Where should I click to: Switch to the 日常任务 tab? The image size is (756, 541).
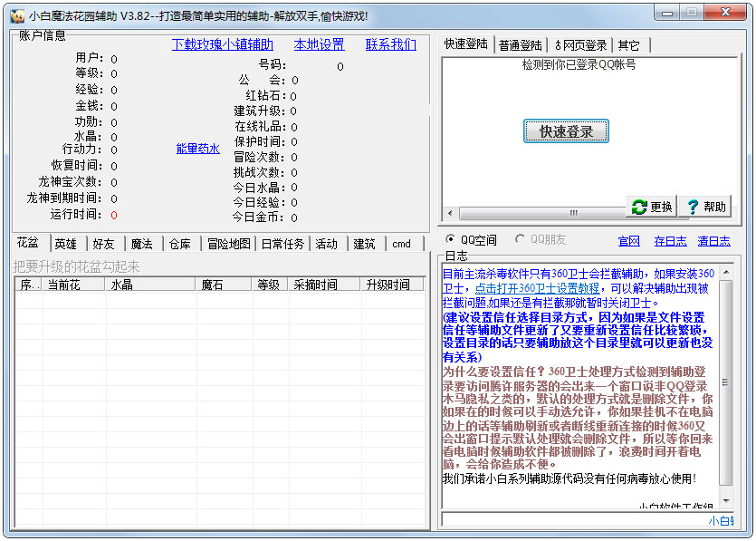pyautogui.click(x=282, y=244)
